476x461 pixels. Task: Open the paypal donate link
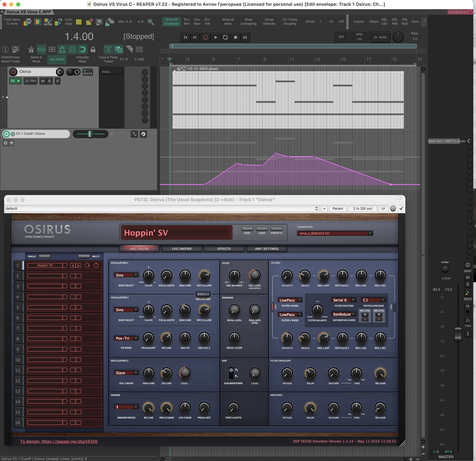pos(59,441)
